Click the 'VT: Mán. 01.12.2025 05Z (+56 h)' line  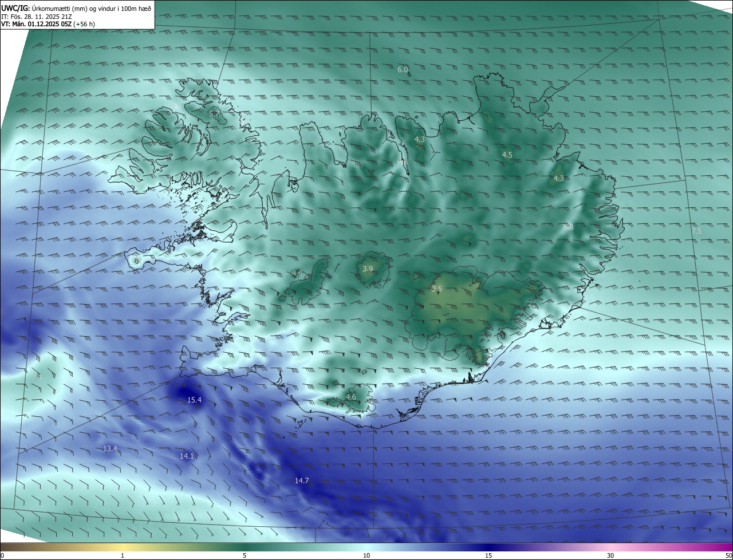(48, 24)
